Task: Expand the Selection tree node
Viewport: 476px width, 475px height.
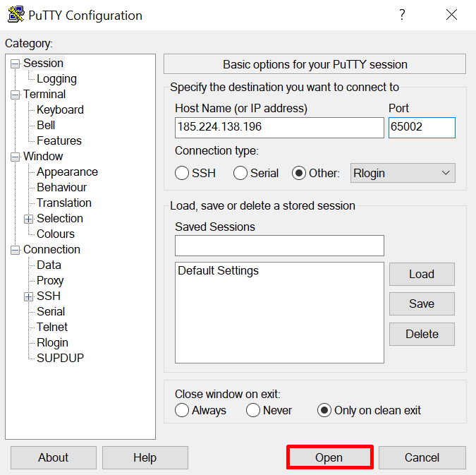Action: [x=28, y=219]
